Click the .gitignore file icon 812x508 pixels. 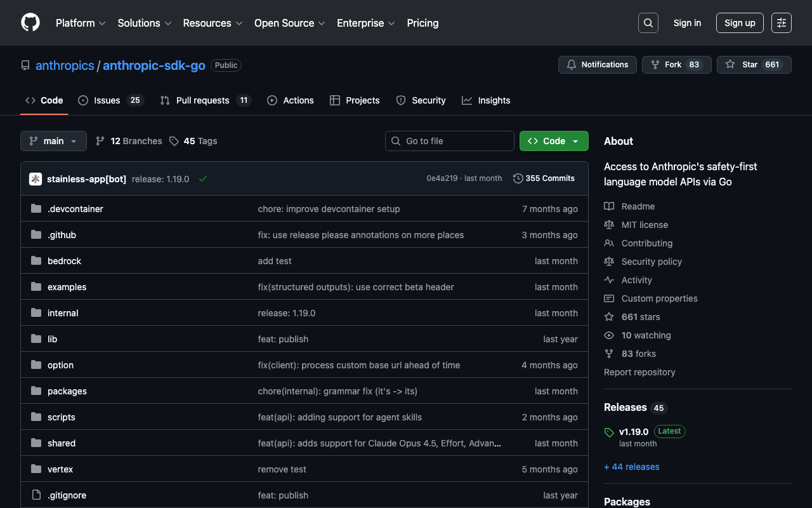36,495
